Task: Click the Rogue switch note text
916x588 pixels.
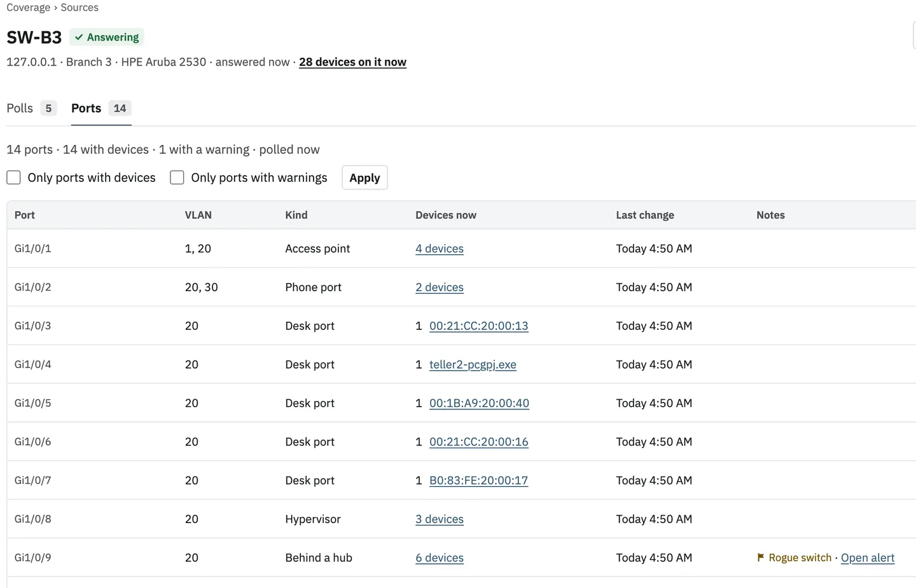Action: pos(800,557)
